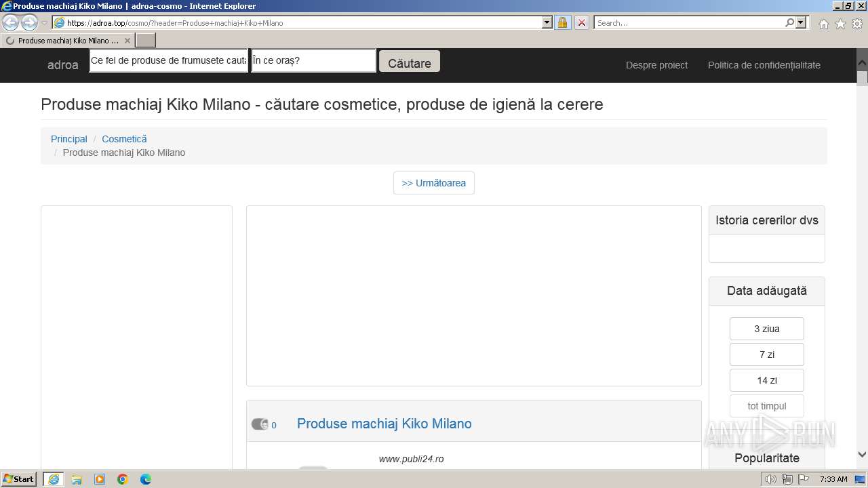Screen dimensions: 868x488
Task: Click the security lock icon in address bar
Action: point(562,22)
